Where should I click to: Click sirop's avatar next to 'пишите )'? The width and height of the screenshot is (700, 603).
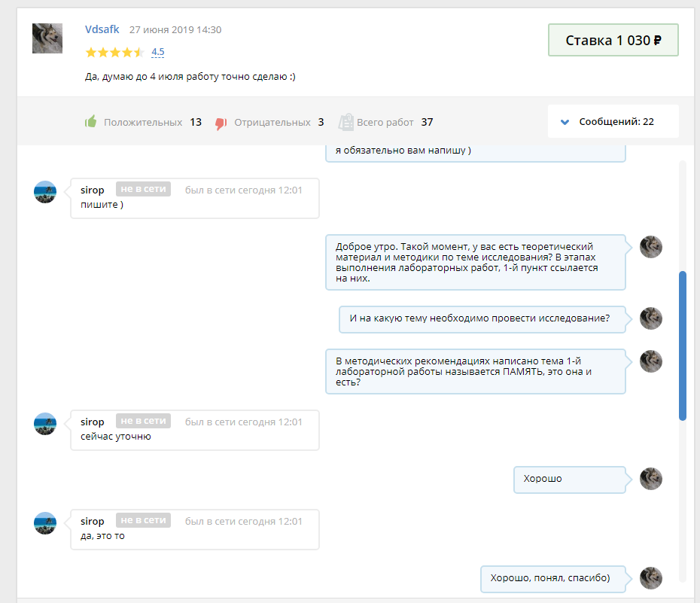pyautogui.click(x=45, y=192)
